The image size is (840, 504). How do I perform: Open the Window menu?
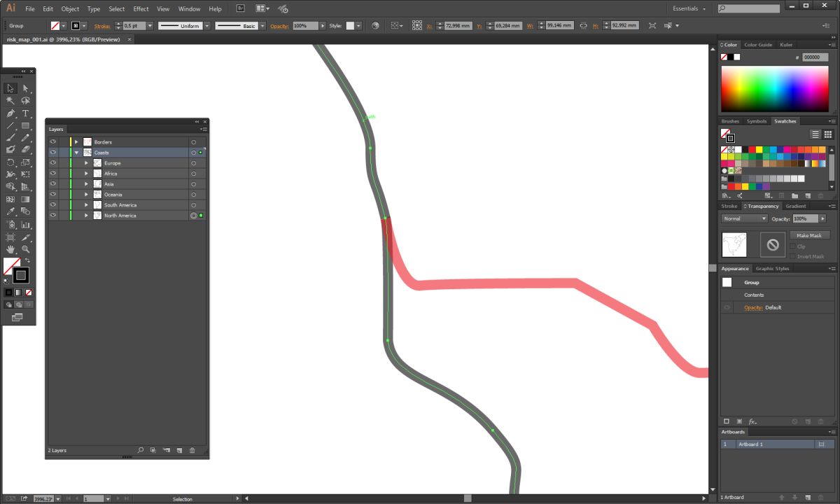click(x=189, y=9)
